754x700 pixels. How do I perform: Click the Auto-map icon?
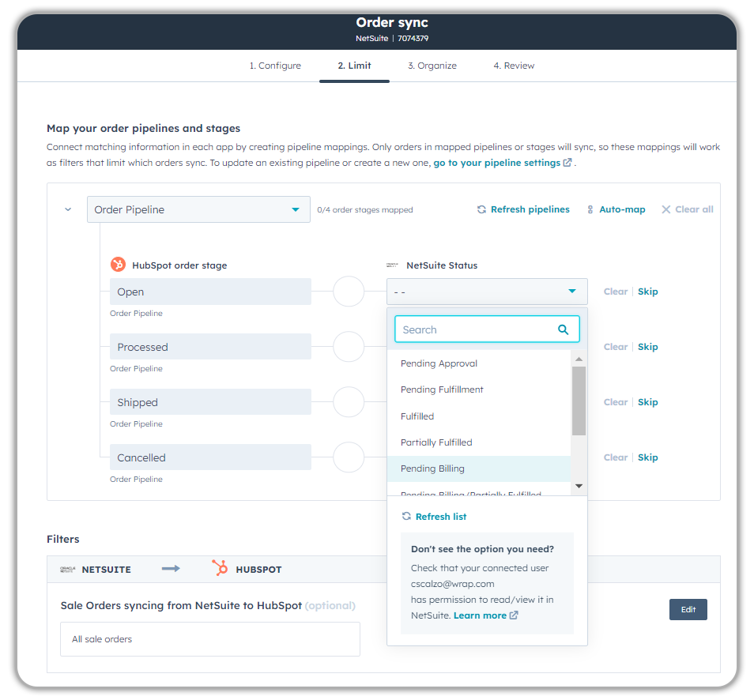589,209
